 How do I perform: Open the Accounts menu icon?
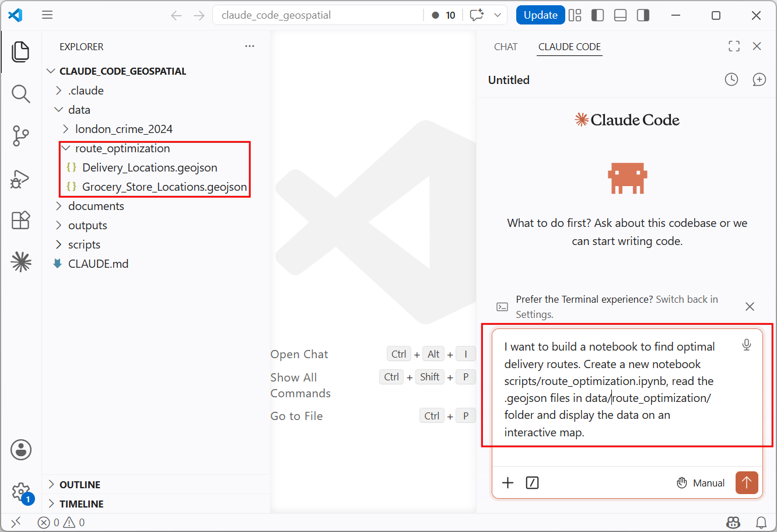click(21, 450)
